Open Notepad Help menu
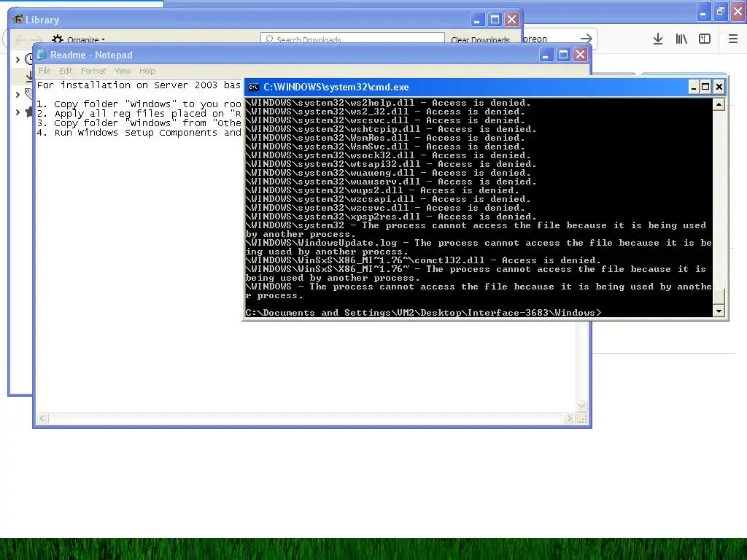 147,71
